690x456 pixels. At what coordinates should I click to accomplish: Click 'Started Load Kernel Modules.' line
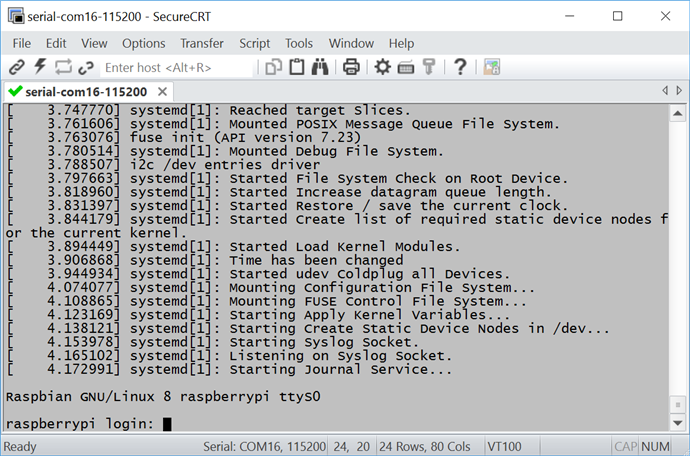coord(233,246)
